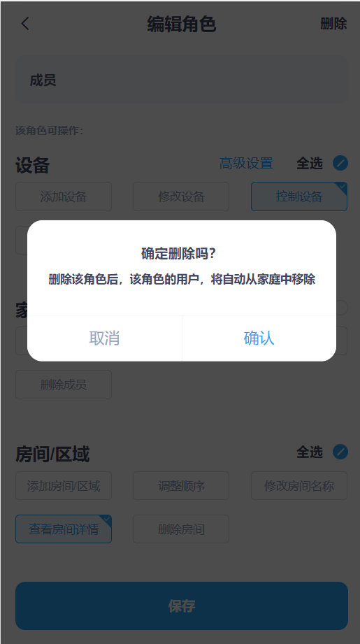The height and width of the screenshot is (644, 360).
Task: Deselect the 控制设备 permission
Action: point(299,196)
